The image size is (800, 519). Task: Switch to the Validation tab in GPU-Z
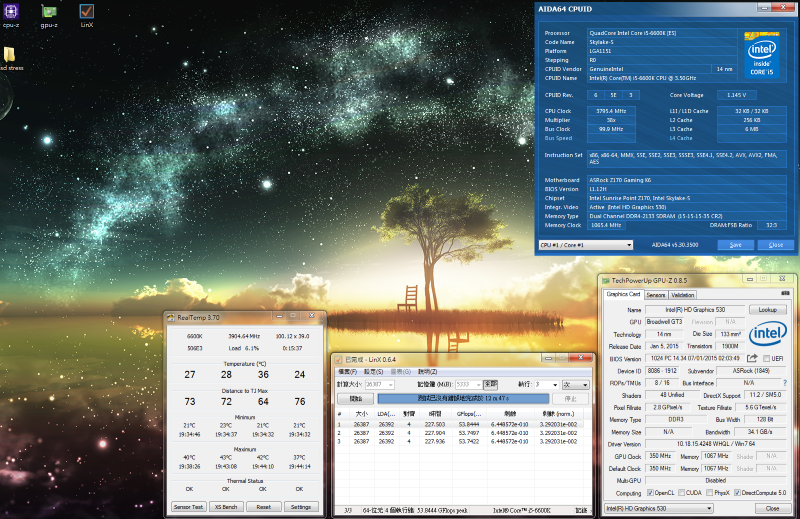pos(683,295)
